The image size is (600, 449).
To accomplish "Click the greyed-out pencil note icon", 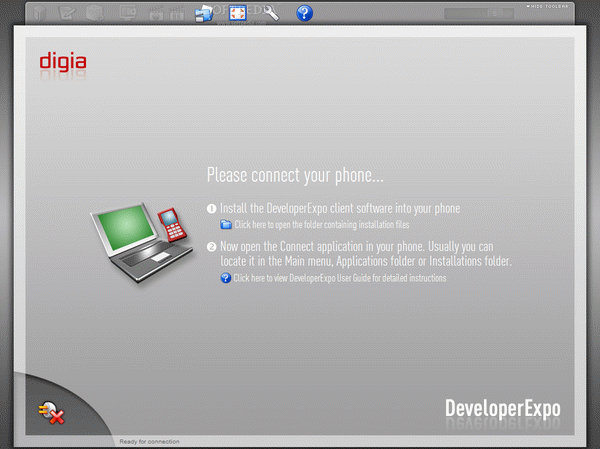I will click(x=67, y=13).
